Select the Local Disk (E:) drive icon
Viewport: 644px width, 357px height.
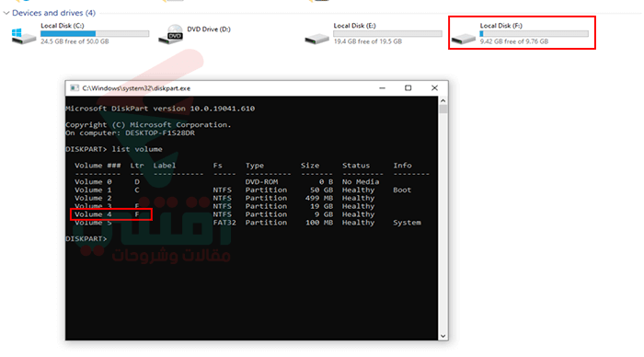pyautogui.click(x=316, y=39)
